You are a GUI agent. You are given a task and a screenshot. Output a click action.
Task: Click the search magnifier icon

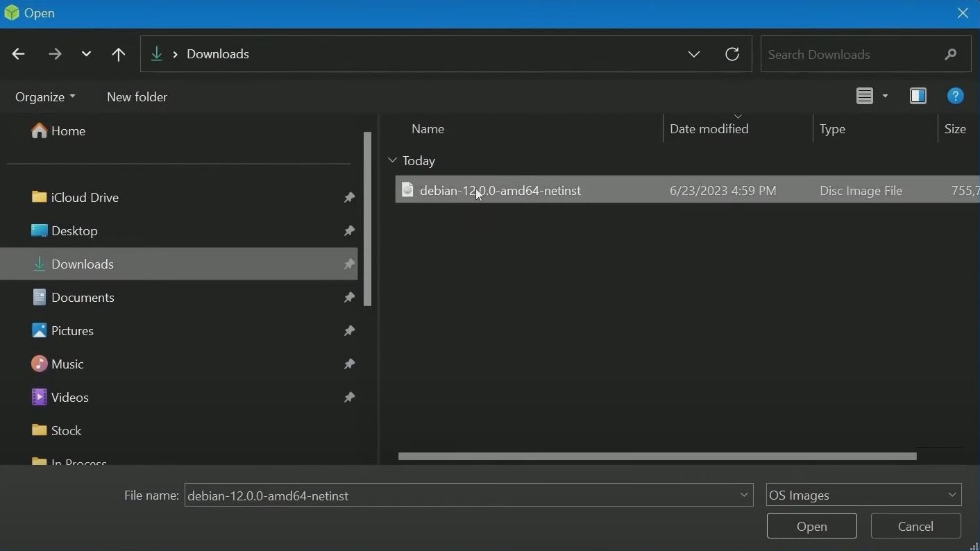click(950, 54)
